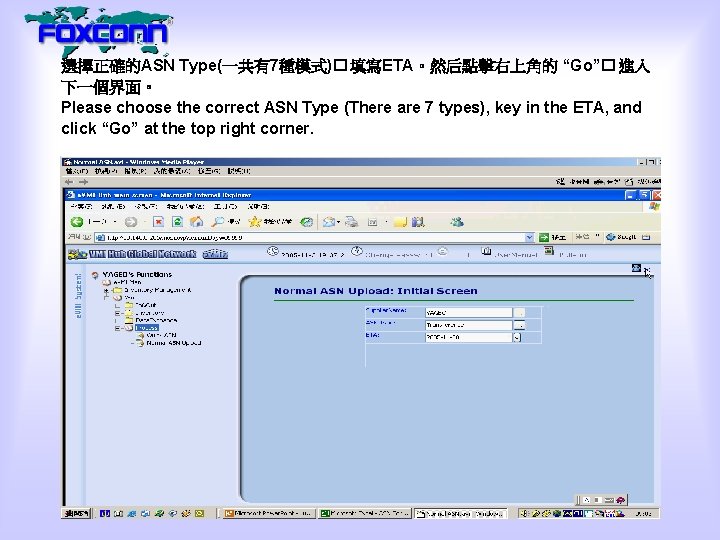Open the ASN Type selection button

[519, 325]
